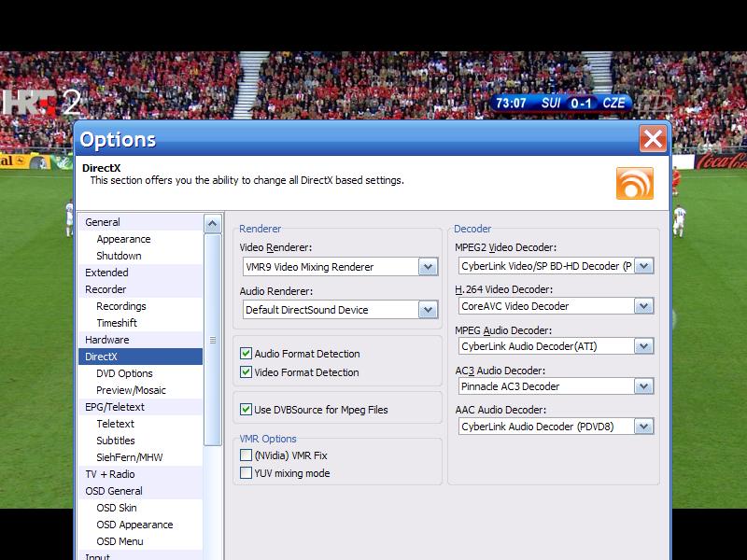Expand the AC3 Audio Decoder dropdown

coord(643,386)
